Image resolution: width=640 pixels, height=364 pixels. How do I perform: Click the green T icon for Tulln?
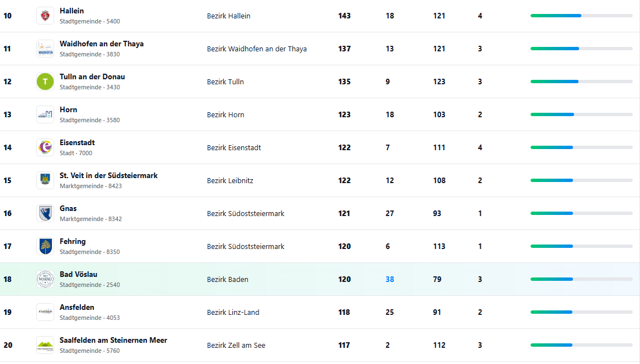(x=45, y=82)
